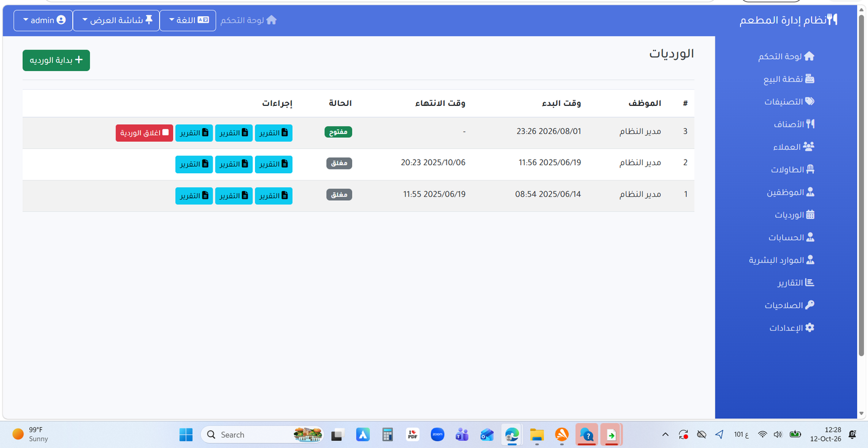Click the مغلق badge in shift row 1
This screenshot has width=868, height=448.
coord(339,194)
